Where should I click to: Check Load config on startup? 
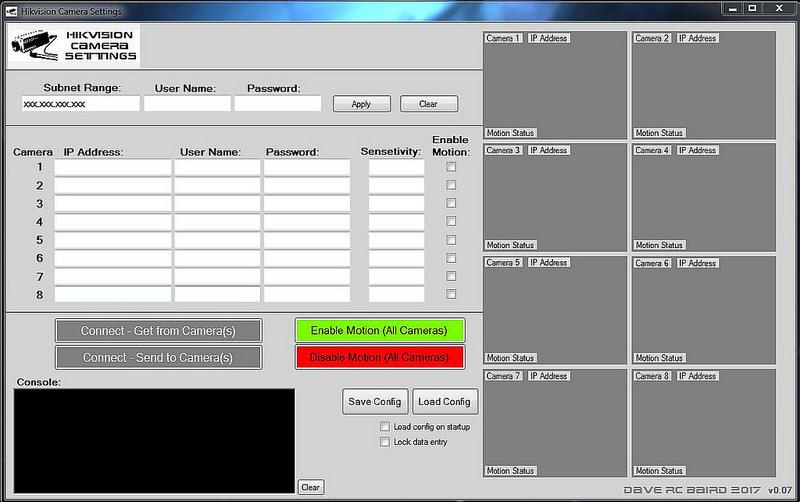click(385, 426)
